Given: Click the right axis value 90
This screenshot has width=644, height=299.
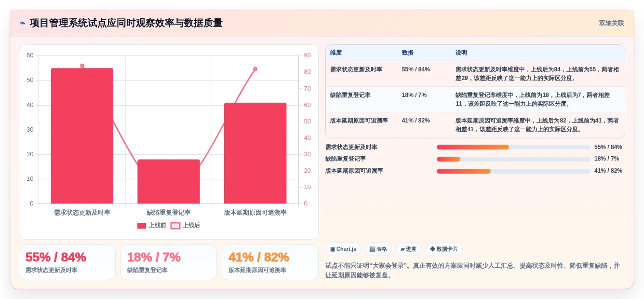Looking at the screenshot, I should [x=307, y=55].
